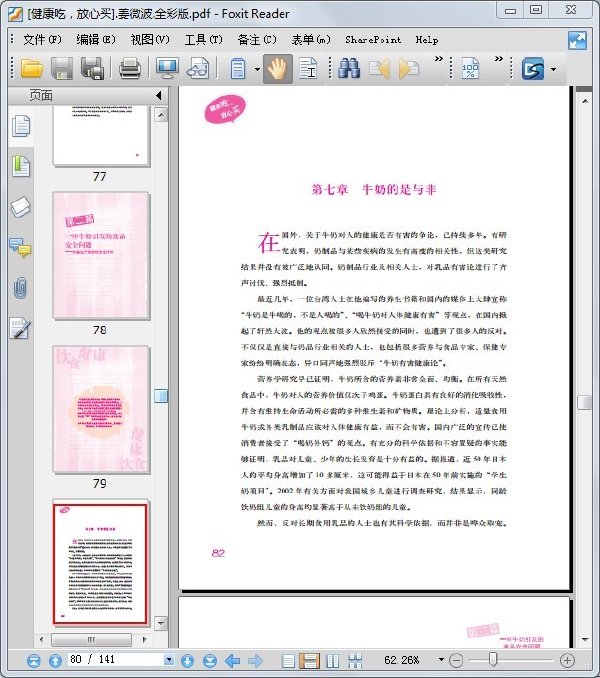Viewport: 600px width, 678px height.
Task: Switch to continuous facing view mode
Action: 355,660
